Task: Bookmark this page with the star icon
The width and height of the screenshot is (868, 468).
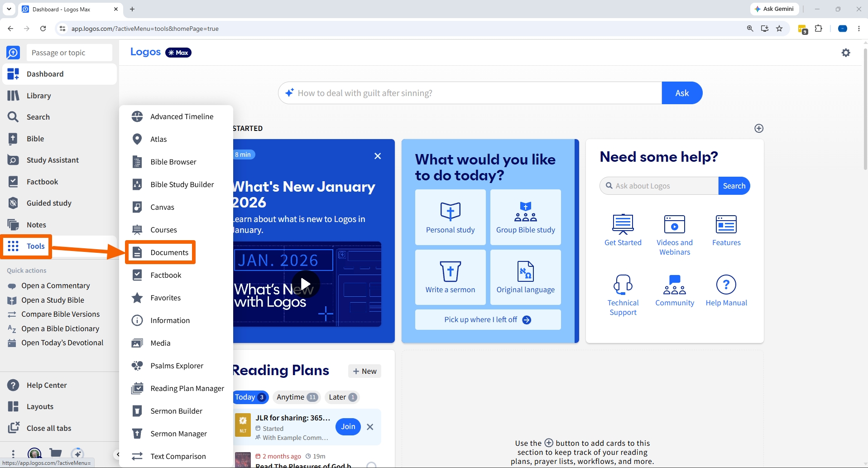Action: click(x=779, y=29)
